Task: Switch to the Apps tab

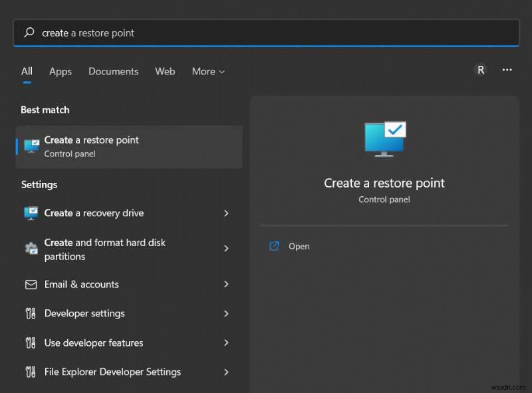Action: [x=60, y=71]
